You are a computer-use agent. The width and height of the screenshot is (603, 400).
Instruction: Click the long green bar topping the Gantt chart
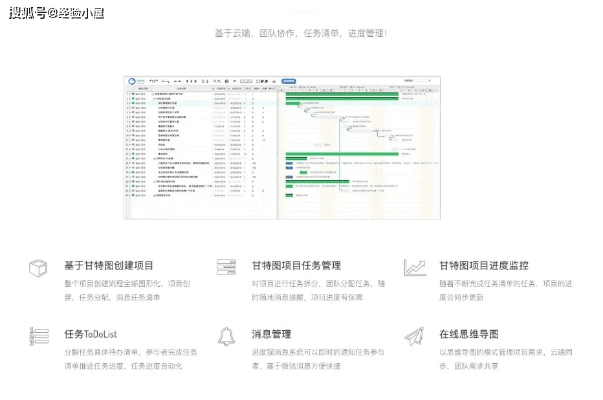tap(342, 93)
